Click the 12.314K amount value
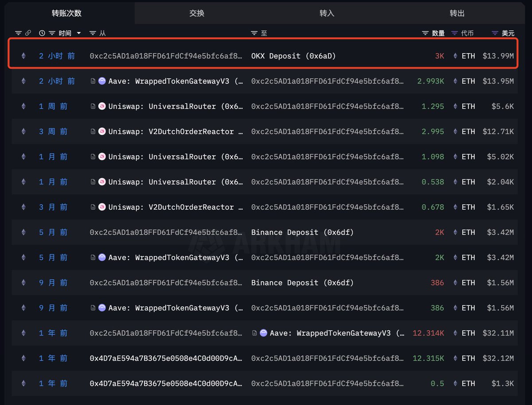532x405 pixels. pos(428,333)
